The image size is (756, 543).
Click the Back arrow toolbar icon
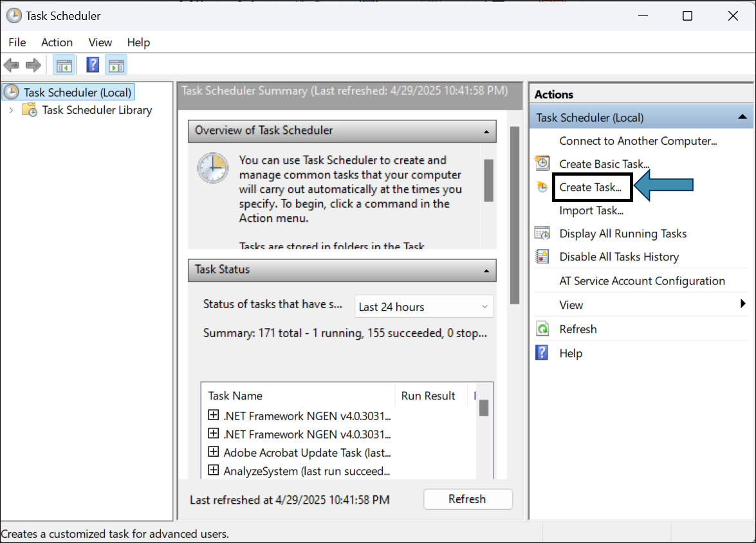(x=11, y=65)
